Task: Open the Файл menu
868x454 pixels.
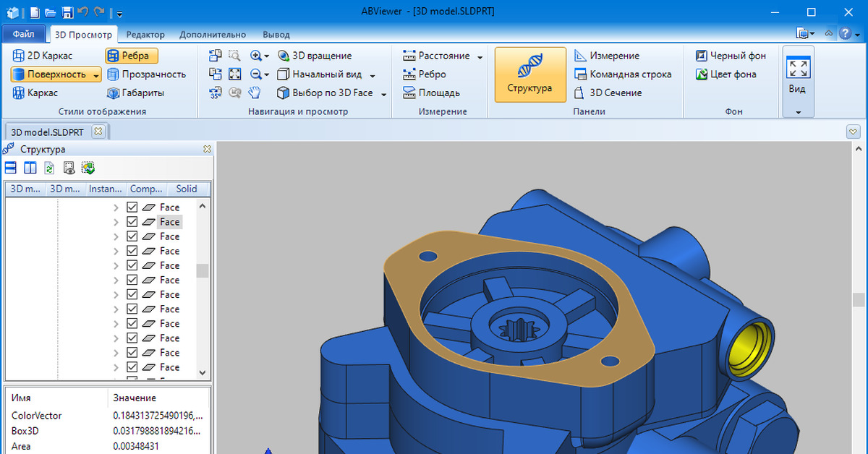Action: click(x=23, y=35)
